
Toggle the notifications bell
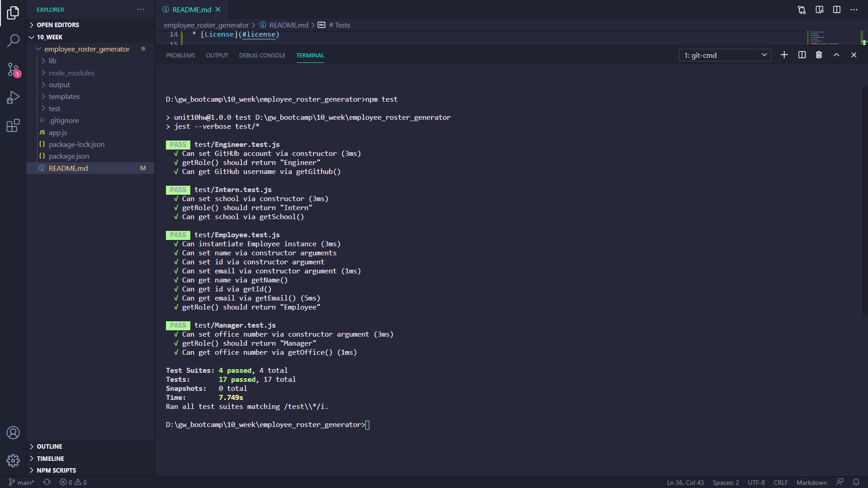857,482
